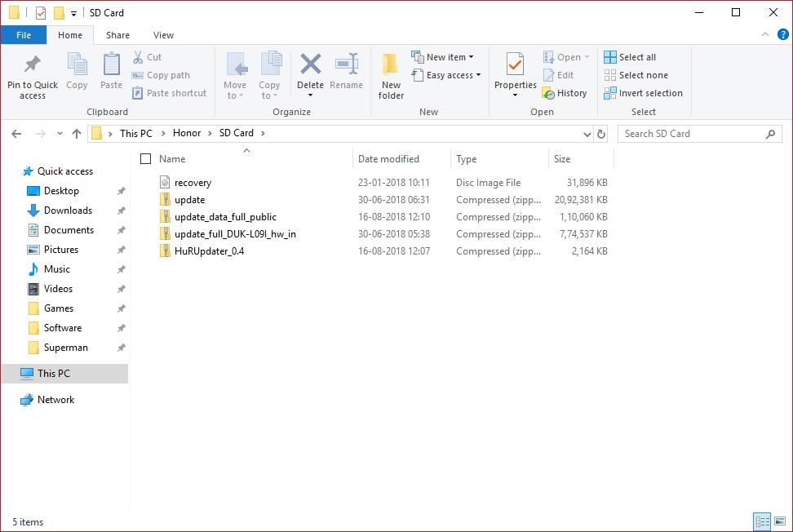The height and width of the screenshot is (532, 793).
Task: Open the File menu tab
Action: tap(24, 35)
